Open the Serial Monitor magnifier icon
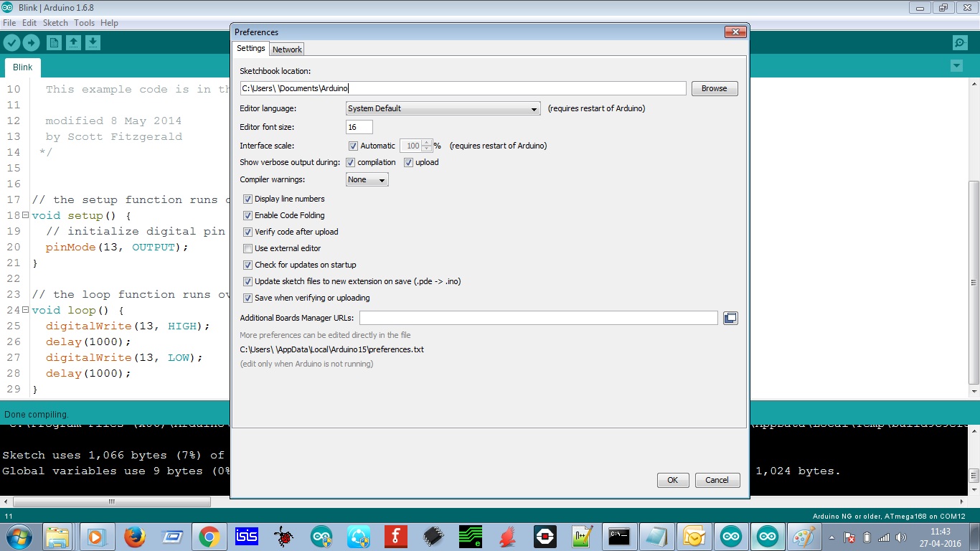980x551 pixels. 960,43
